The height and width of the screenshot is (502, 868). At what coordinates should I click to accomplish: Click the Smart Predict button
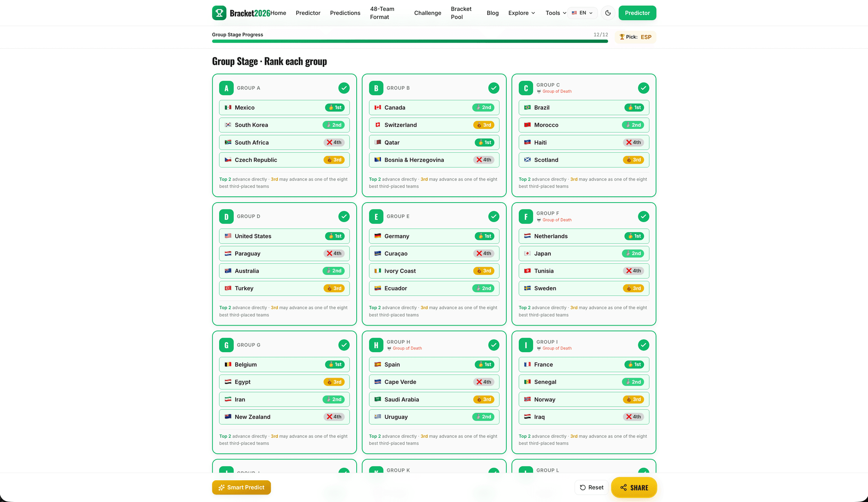(241, 488)
